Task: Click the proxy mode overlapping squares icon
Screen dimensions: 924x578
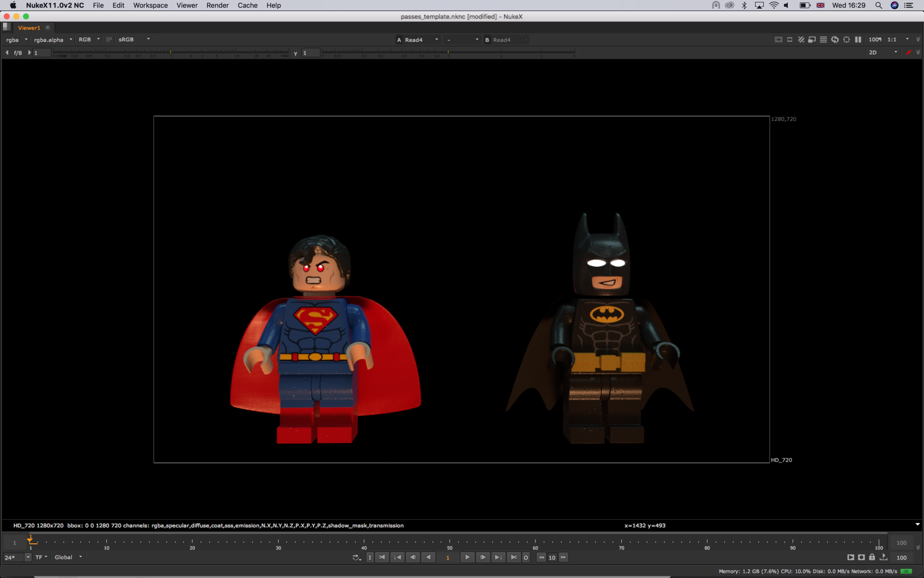Action: [812, 40]
